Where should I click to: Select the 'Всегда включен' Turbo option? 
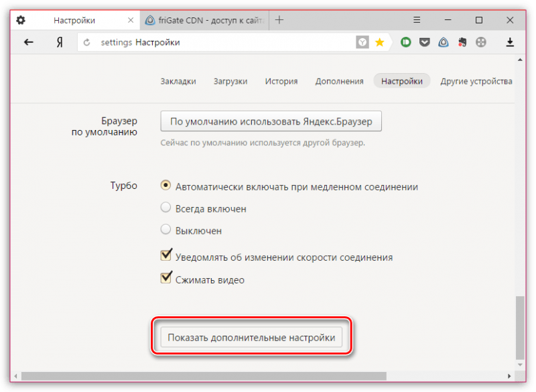pyautogui.click(x=165, y=208)
